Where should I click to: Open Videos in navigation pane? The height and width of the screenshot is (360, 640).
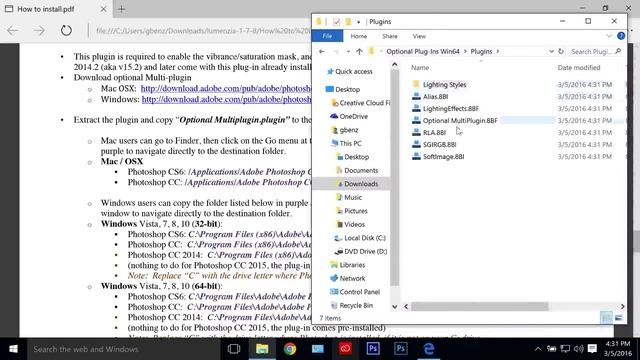coord(350,224)
